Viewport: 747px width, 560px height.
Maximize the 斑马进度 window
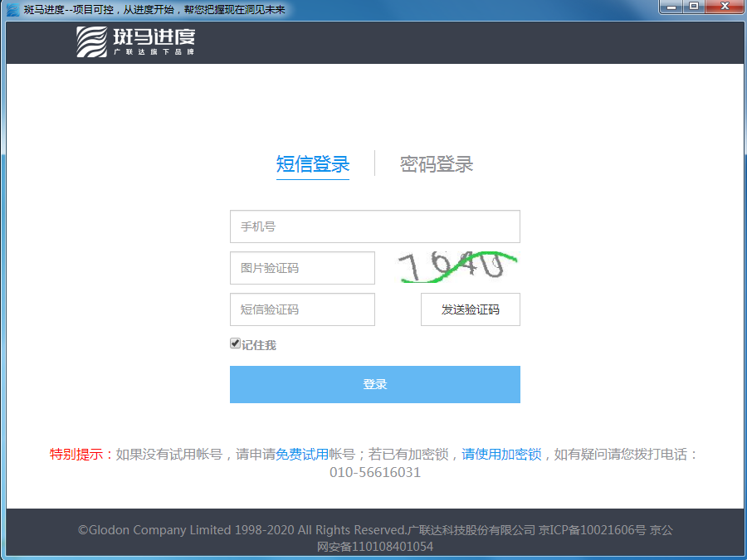(694, 7)
